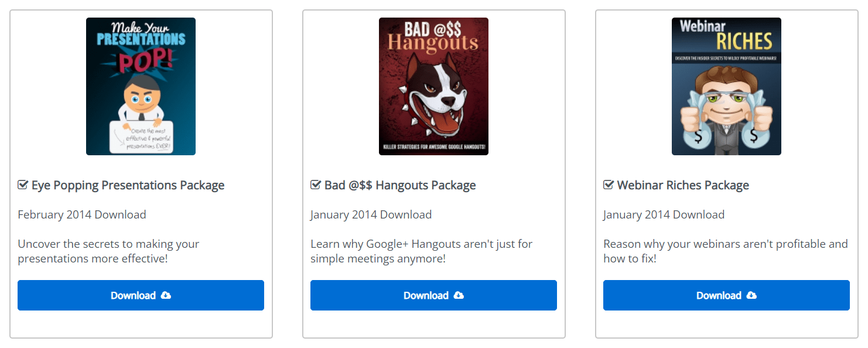Screen dimensions: 868x348
Task: Open the Webinar Riches cover image
Action: [726, 86]
